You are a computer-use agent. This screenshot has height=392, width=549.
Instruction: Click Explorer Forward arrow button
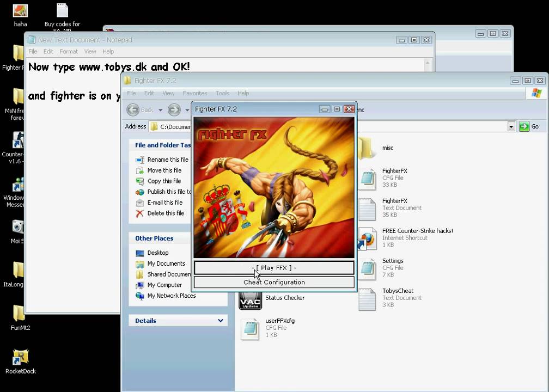(x=174, y=110)
